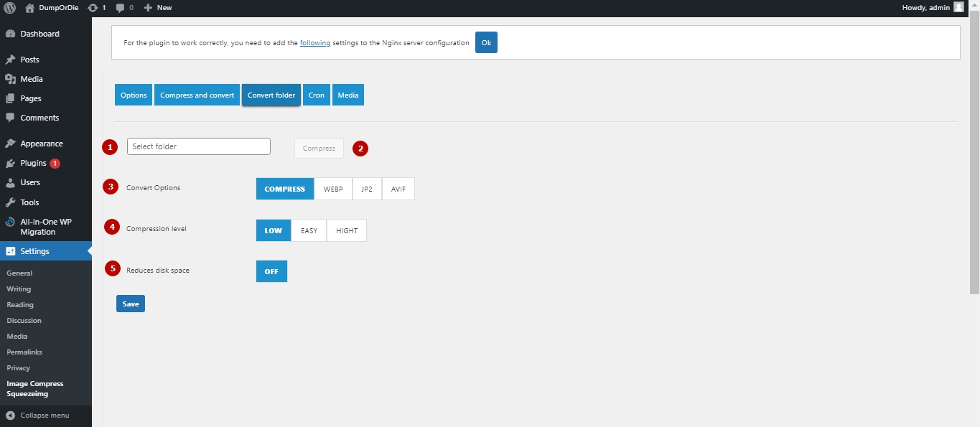Click the Compress button
The width and height of the screenshot is (980, 427).
pyautogui.click(x=319, y=148)
